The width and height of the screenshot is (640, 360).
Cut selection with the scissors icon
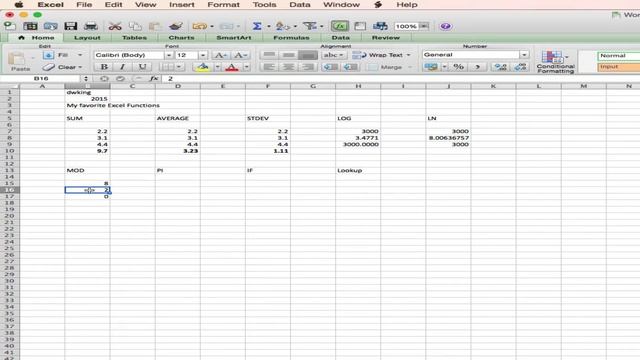[x=115, y=26]
